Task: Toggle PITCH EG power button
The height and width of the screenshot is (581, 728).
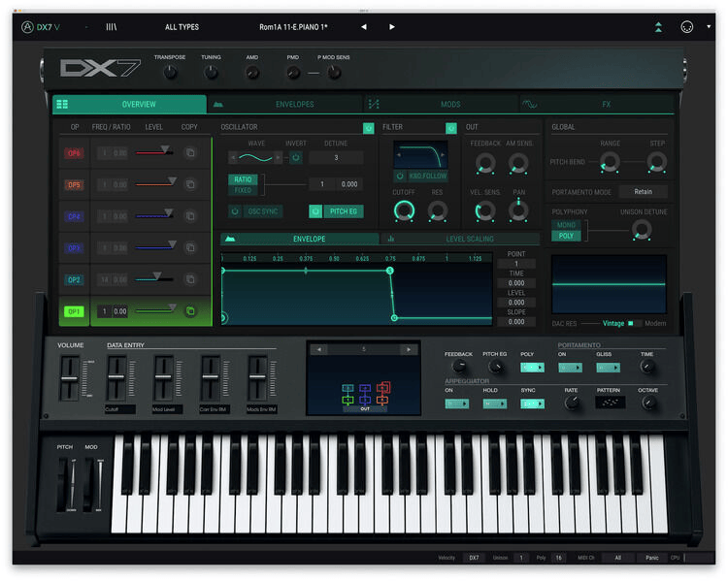Action: pyautogui.click(x=315, y=211)
